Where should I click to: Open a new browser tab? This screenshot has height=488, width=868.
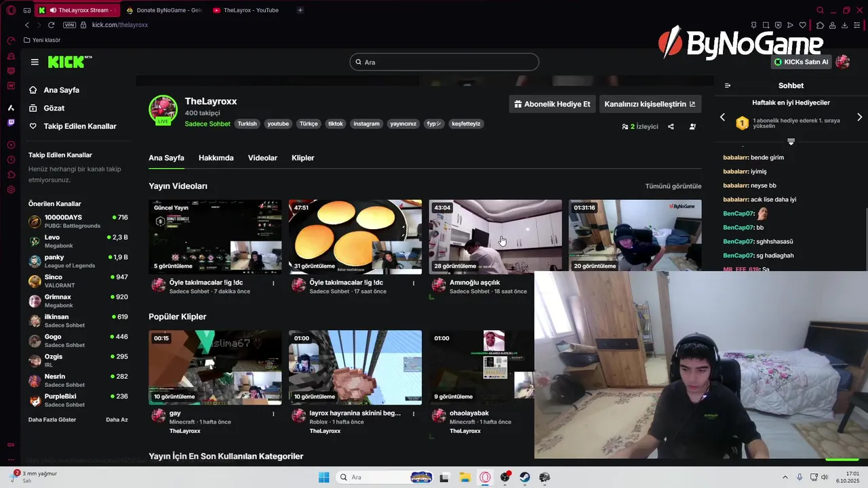(x=300, y=10)
